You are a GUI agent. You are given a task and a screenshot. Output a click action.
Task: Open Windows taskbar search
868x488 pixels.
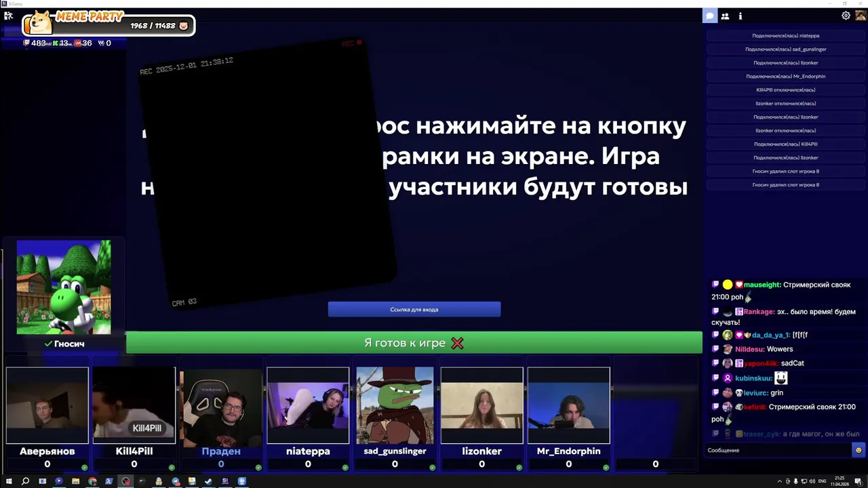tap(25, 481)
